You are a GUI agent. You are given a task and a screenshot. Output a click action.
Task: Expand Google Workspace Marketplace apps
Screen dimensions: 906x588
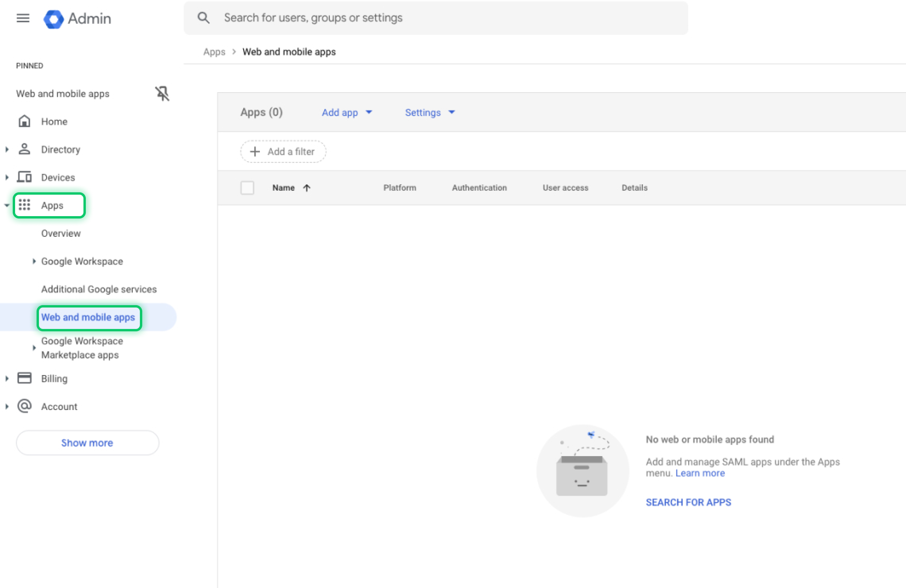pos(34,348)
